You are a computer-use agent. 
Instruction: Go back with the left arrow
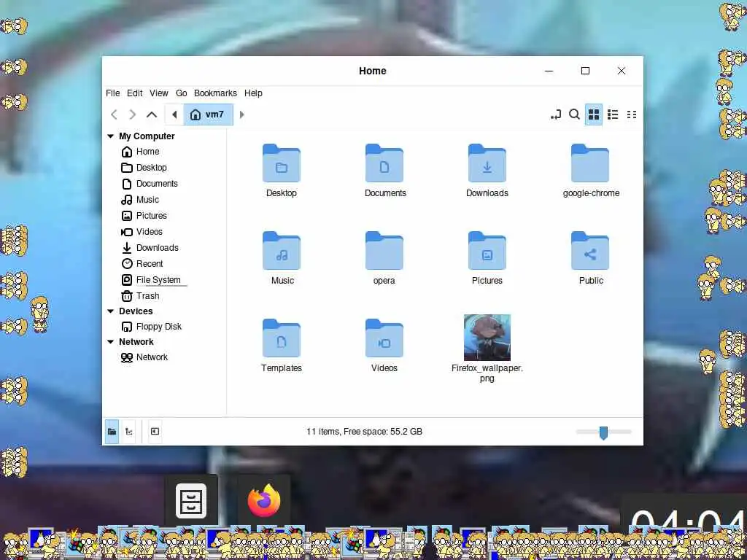coord(114,114)
